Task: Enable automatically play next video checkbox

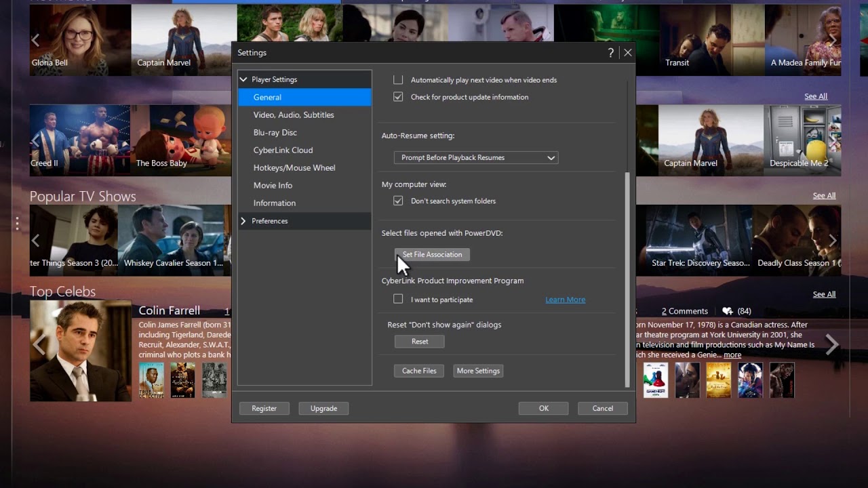Action: pyautogui.click(x=398, y=79)
